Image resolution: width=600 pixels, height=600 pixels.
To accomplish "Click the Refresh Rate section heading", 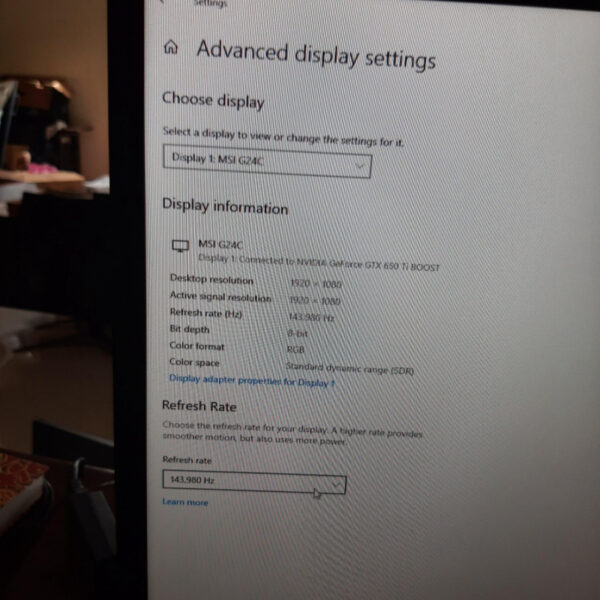I will point(199,406).
